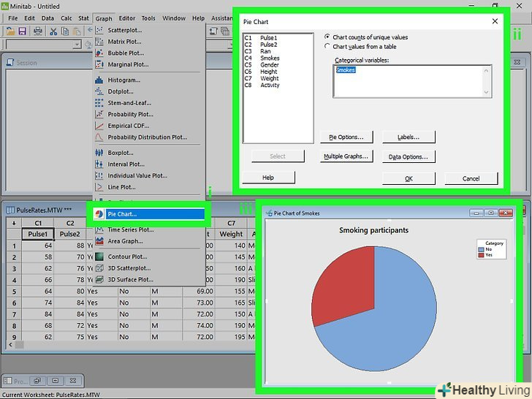Open 3D Scatterplot option
532x399 pixels.
point(129,268)
